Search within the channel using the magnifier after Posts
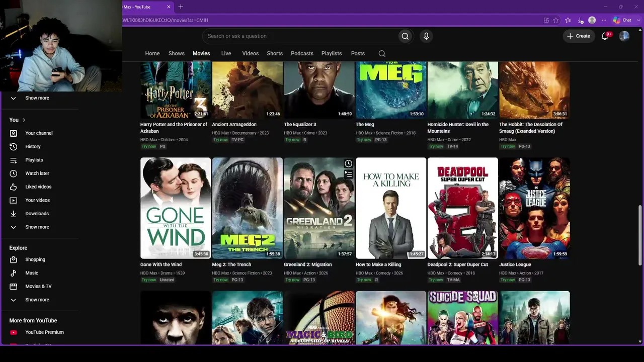The width and height of the screenshot is (644, 362). point(382,53)
